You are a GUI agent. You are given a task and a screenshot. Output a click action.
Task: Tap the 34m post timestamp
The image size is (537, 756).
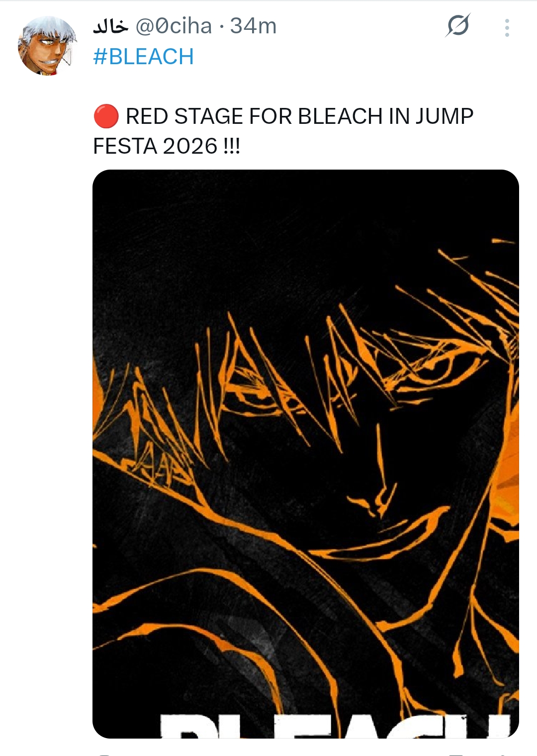253,26
